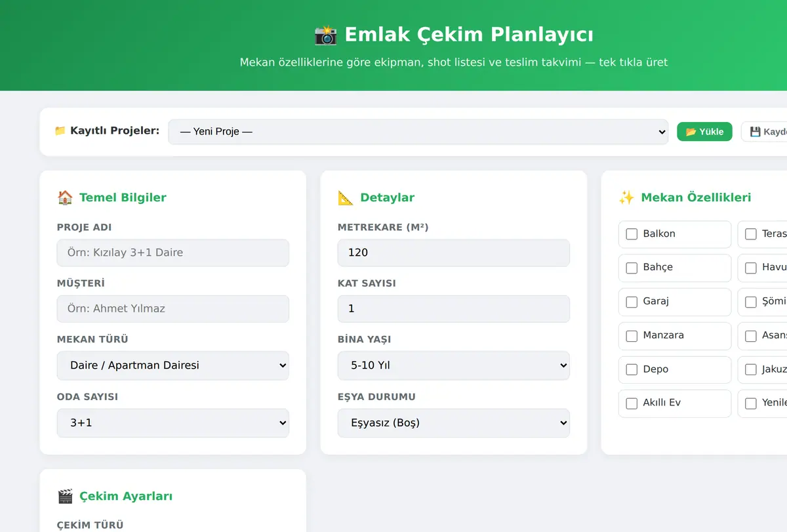Click the Müşteri text field
Image resolution: width=787 pixels, height=532 pixels.
click(173, 308)
